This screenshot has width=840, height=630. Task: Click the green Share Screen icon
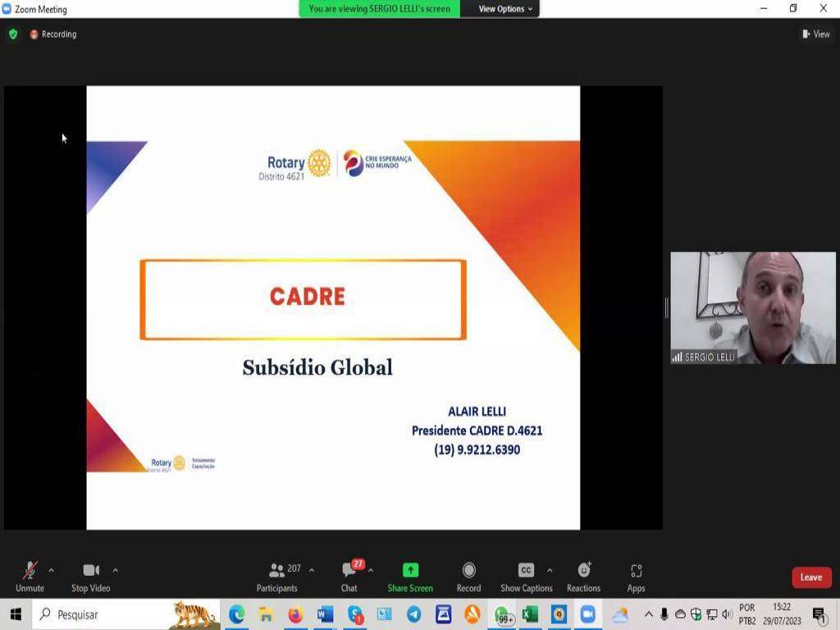click(x=410, y=570)
